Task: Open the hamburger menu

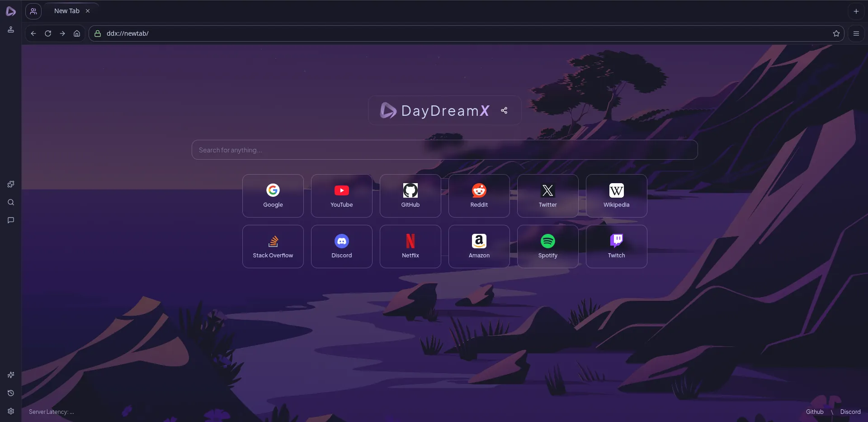Action: 856,33
